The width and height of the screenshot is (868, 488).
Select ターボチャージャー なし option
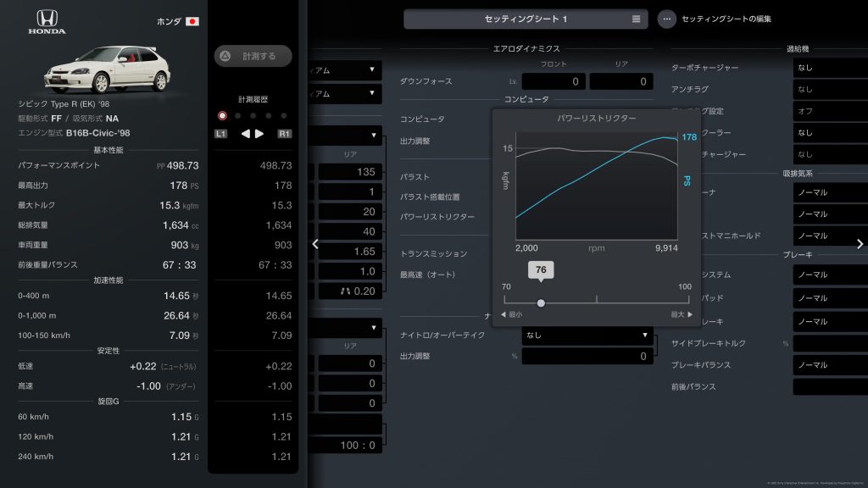(831, 68)
